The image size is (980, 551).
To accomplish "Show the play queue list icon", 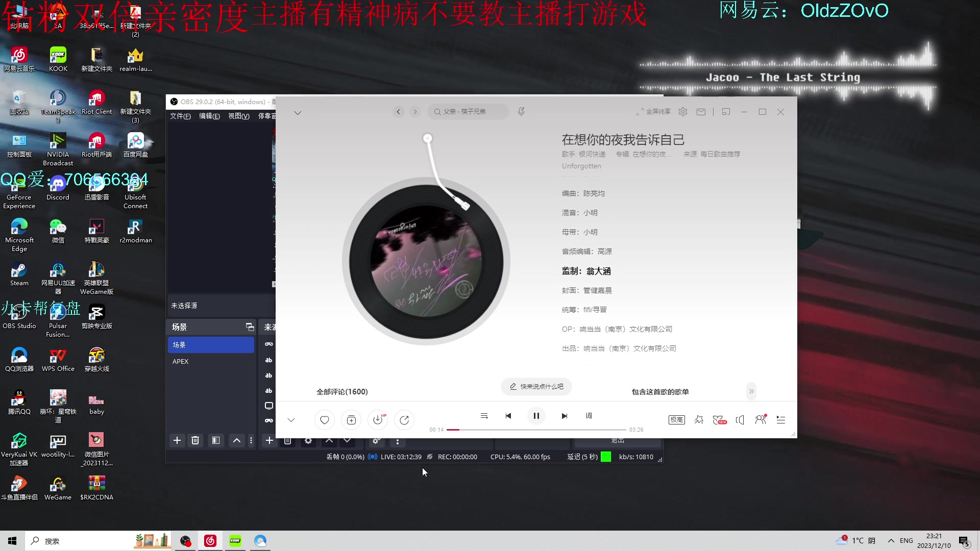I will pyautogui.click(x=780, y=419).
